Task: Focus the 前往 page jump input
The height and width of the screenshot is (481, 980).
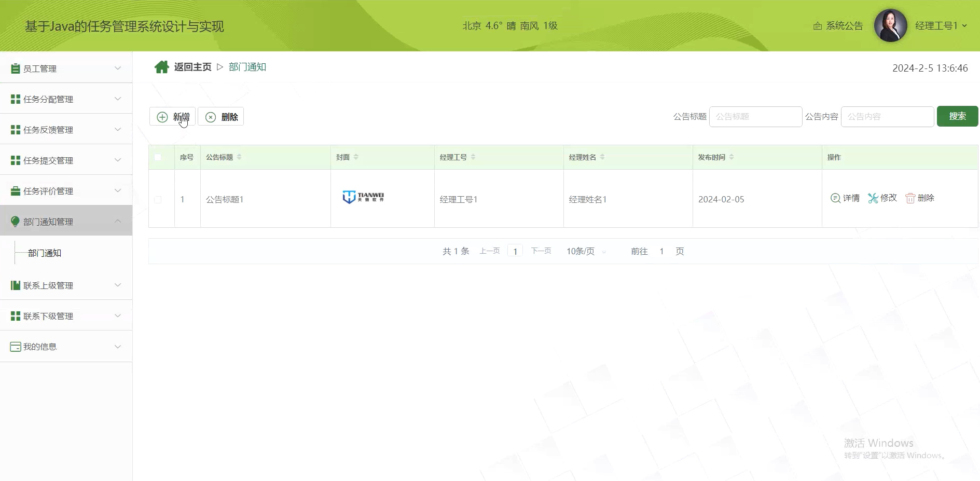Action: point(662,252)
